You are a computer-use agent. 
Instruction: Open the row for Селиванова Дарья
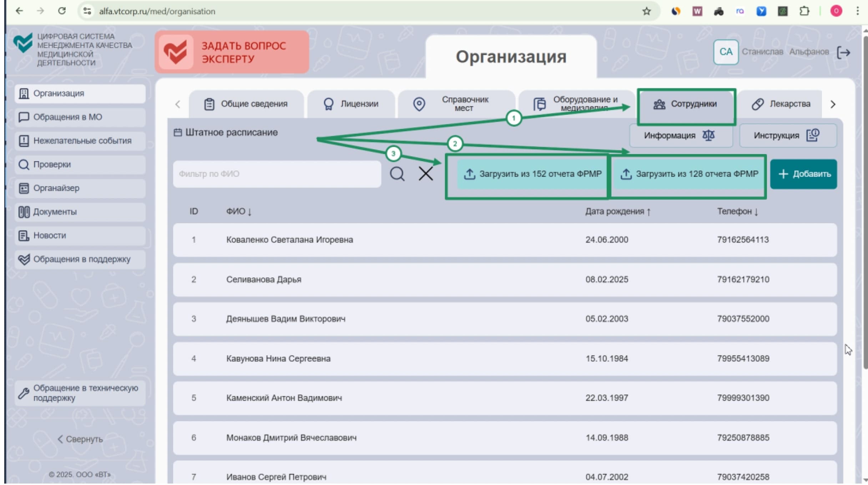click(505, 280)
